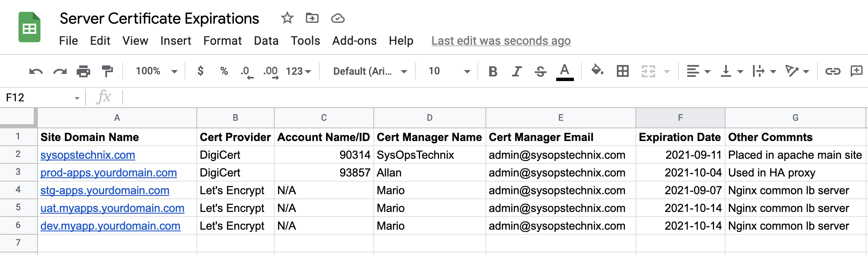Click the Insert comment icon
The width and height of the screenshot is (868, 255).
coord(857,71)
